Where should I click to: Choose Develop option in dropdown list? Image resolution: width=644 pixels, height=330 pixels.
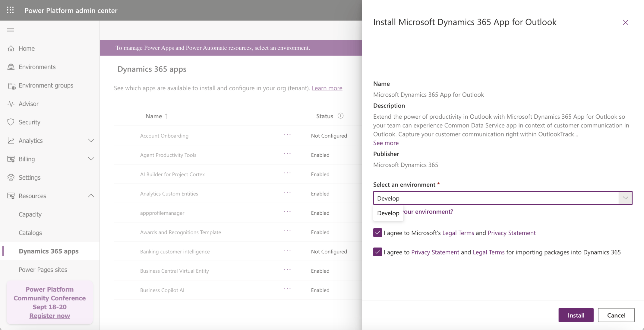(388, 213)
